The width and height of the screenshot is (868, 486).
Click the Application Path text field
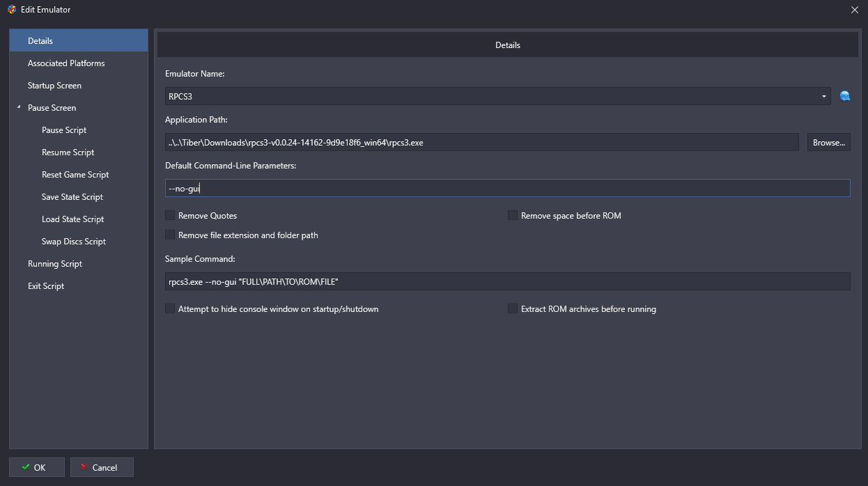click(x=482, y=142)
